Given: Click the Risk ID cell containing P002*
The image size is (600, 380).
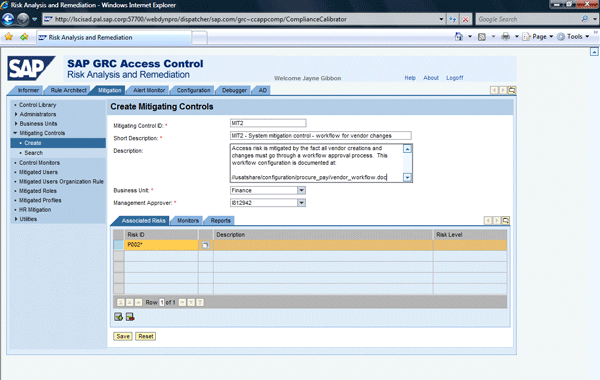Looking at the screenshot, I should 161,245.
